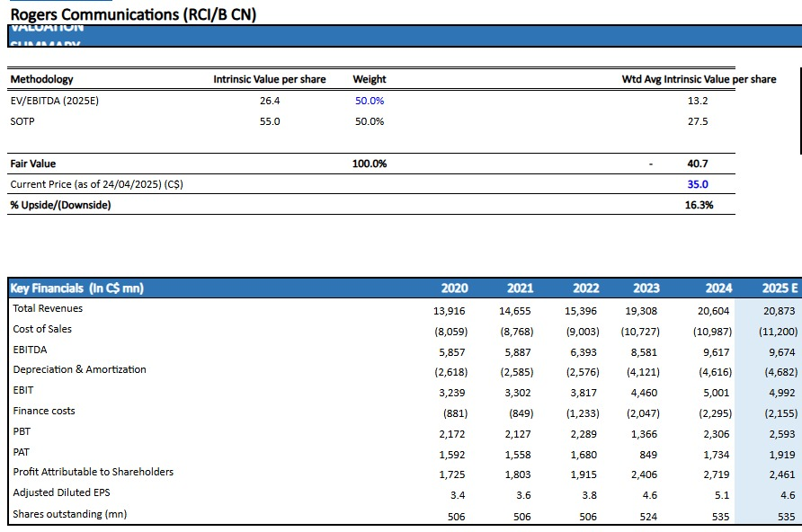Select 2022 EBITDA value 6,393

584,352
